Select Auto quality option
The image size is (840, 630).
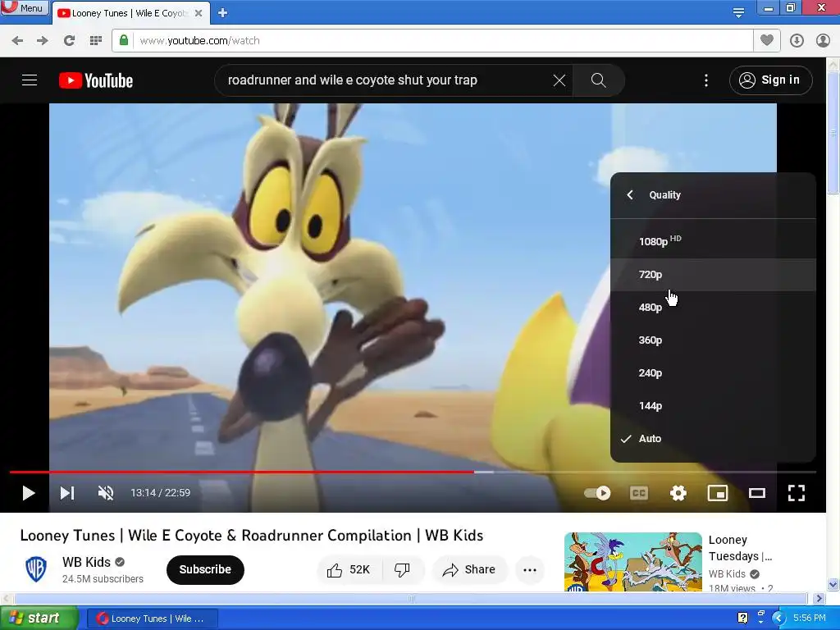[713, 438]
